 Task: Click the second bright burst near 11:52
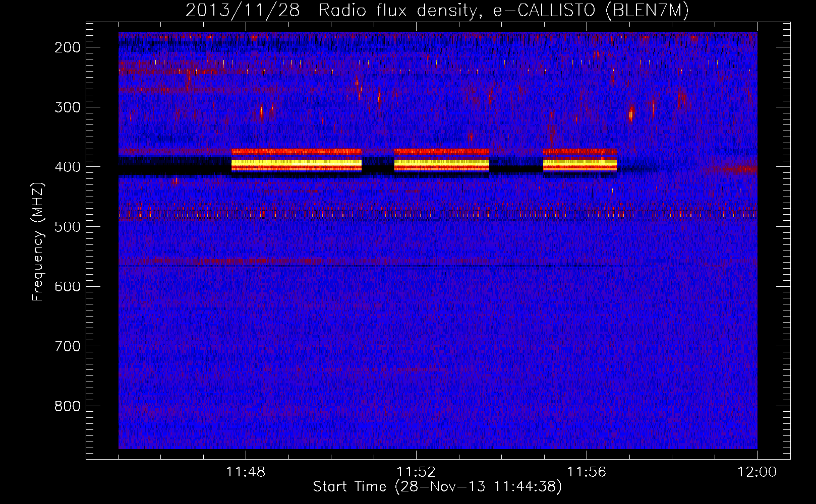tap(442, 160)
